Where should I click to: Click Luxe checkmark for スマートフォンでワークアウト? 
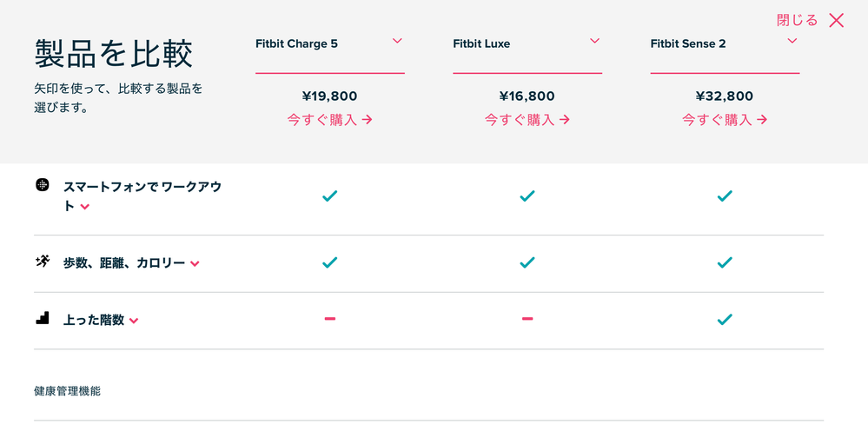point(527,196)
